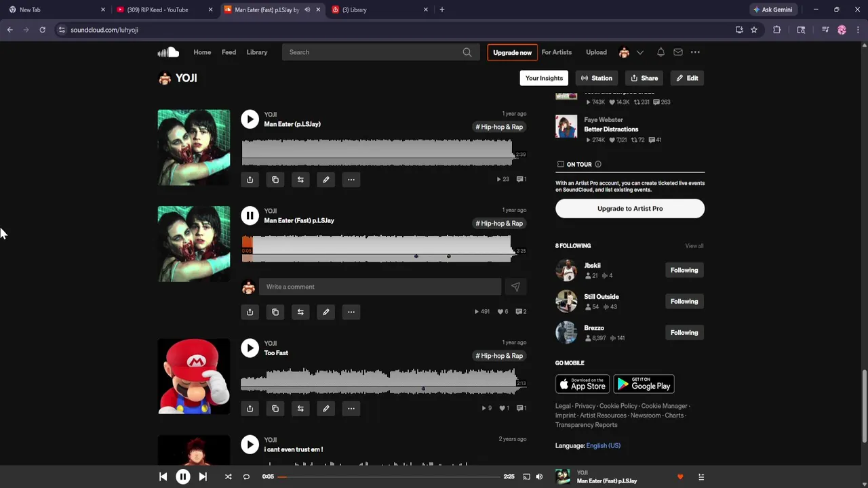Open the Feed menu item

tap(229, 52)
